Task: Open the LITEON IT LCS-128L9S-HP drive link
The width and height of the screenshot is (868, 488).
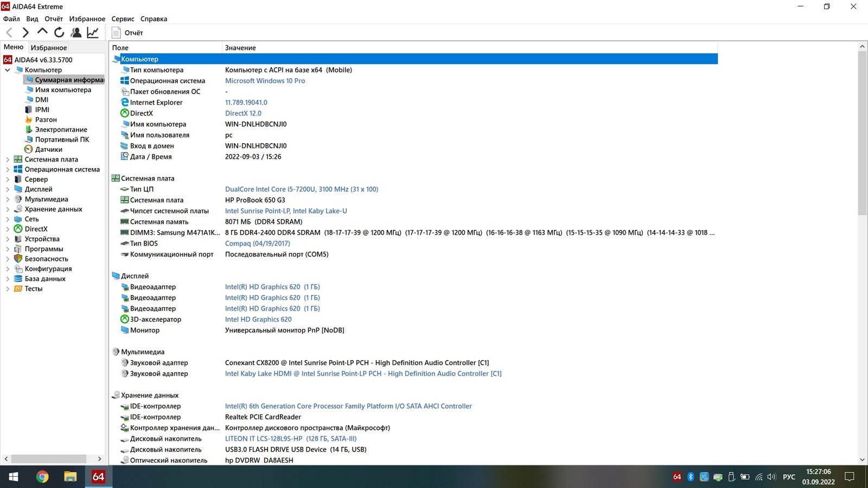Action: pyautogui.click(x=291, y=439)
